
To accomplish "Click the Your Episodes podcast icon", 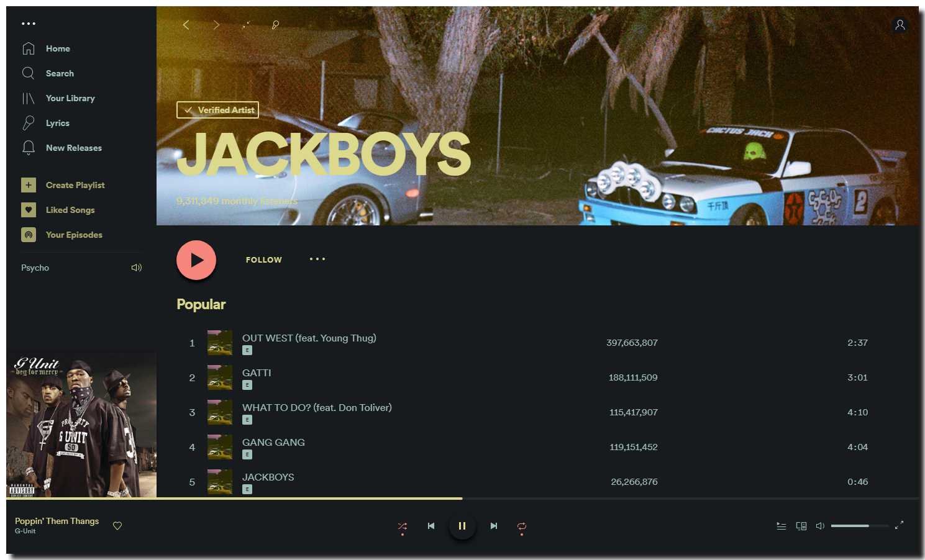I will click(x=29, y=235).
